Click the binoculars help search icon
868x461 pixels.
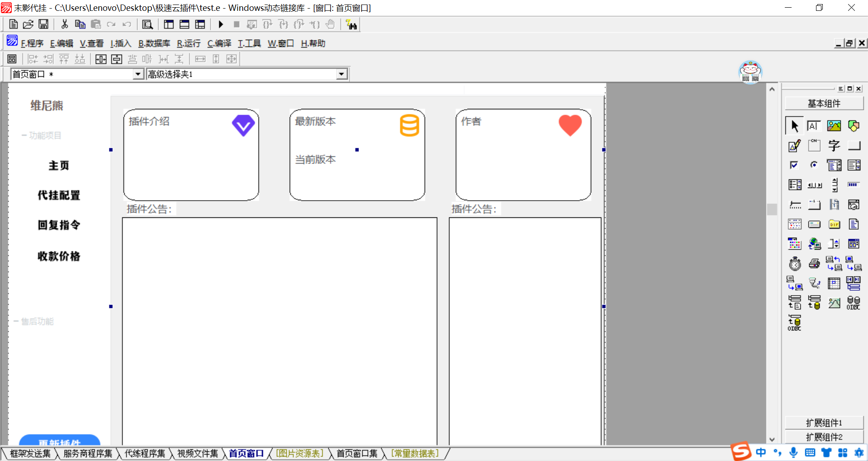click(x=351, y=24)
